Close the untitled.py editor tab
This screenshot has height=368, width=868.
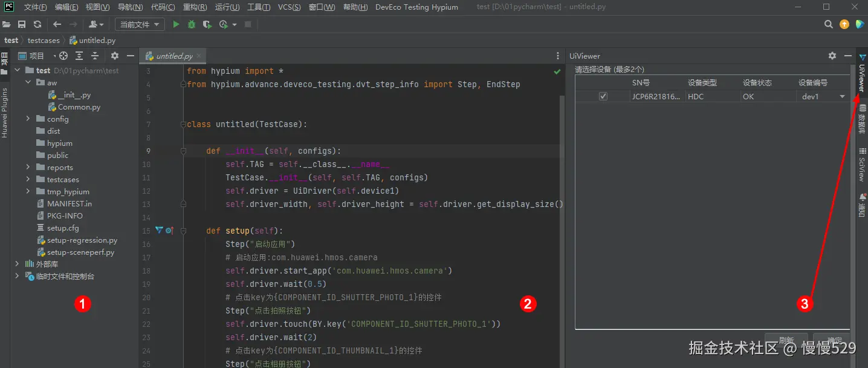[199, 56]
